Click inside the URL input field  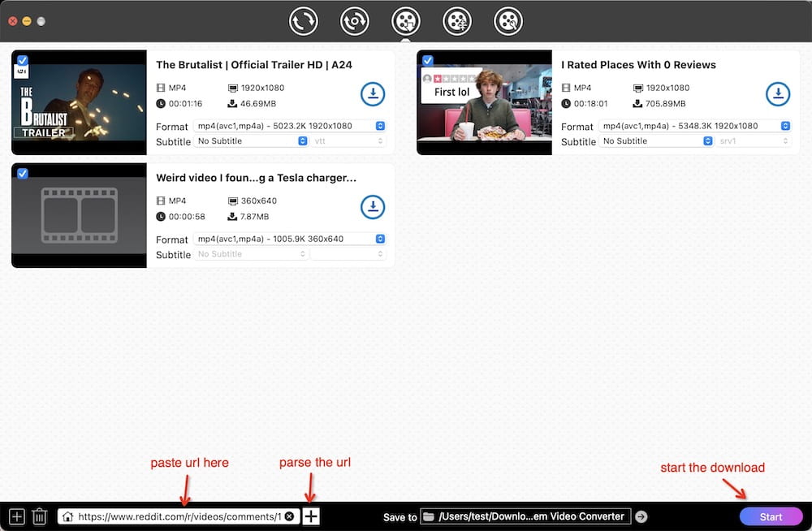tap(179, 516)
